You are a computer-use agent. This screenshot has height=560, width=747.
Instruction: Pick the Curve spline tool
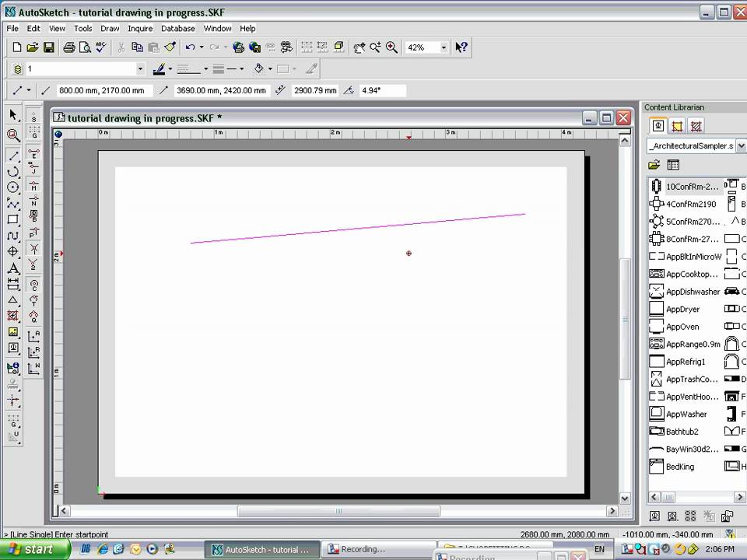point(13,236)
